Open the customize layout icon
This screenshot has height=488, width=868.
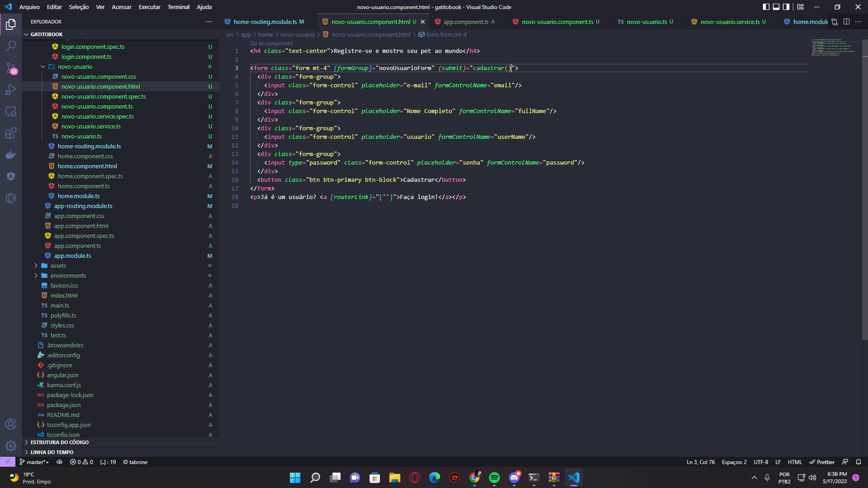[x=801, y=7]
